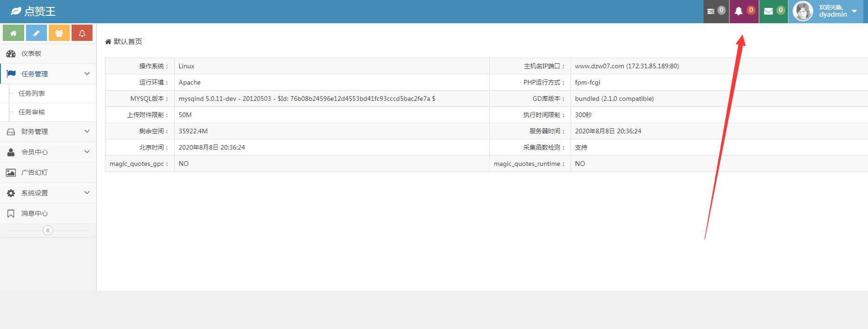Open 消息中心 menu item
The image size is (868, 329).
pos(34,213)
